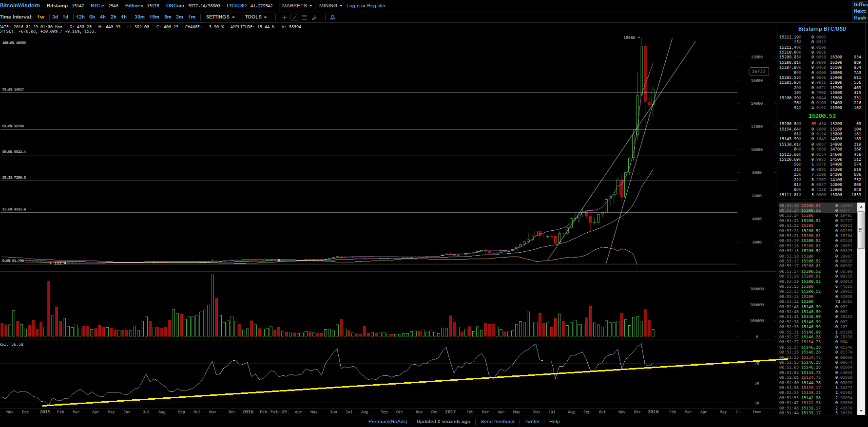Switch time interval to 1h

pyautogui.click(x=124, y=17)
